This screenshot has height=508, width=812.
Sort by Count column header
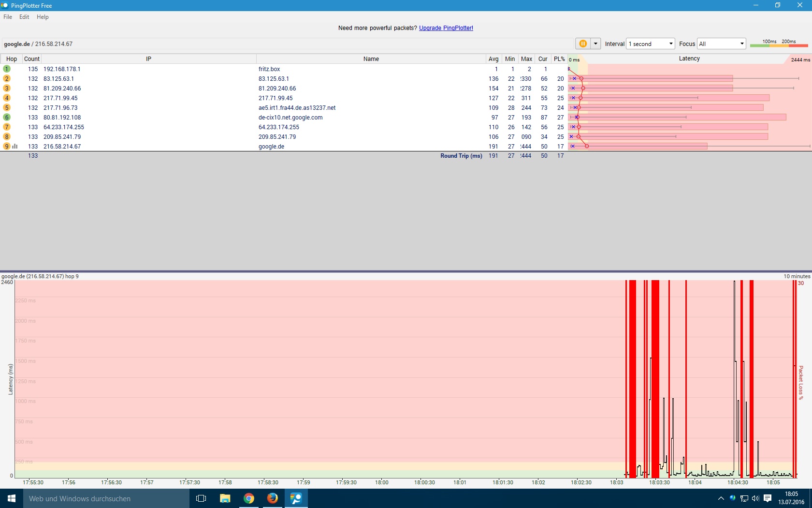pyautogui.click(x=32, y=59)
